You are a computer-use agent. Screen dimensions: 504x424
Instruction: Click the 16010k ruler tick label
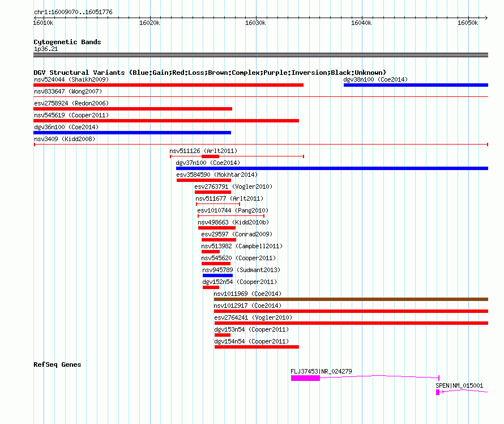tap(44, 23)
